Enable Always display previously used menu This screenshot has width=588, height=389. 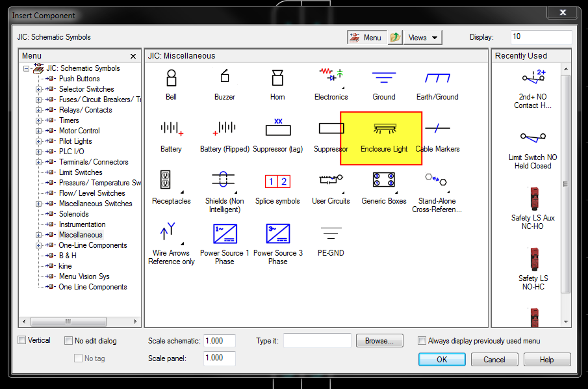click(422, 341)
